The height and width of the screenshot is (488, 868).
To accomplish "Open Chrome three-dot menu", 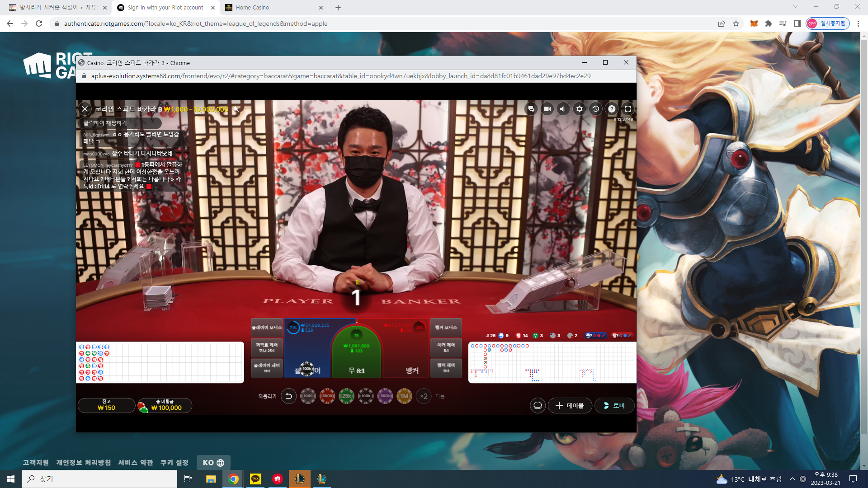I will point(858,23).
